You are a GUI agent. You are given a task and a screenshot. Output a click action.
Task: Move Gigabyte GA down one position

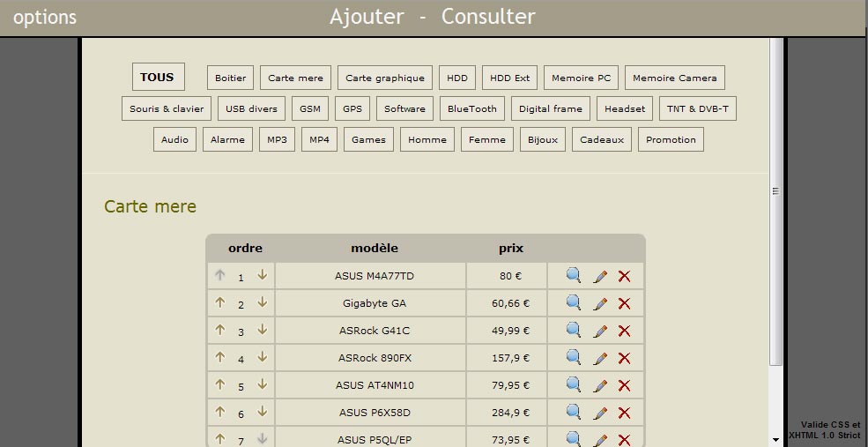262,302
